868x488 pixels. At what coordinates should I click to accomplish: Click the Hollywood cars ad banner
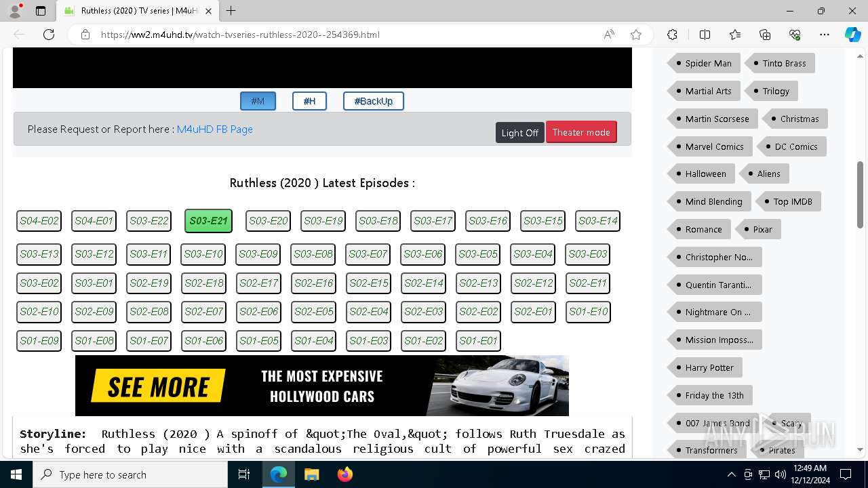(x=322, y=386)
